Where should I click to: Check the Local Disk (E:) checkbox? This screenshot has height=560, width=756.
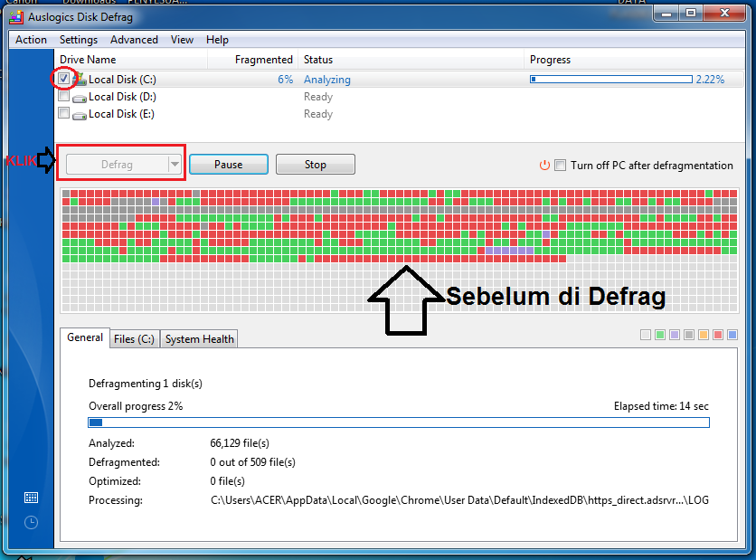(63, 113)
